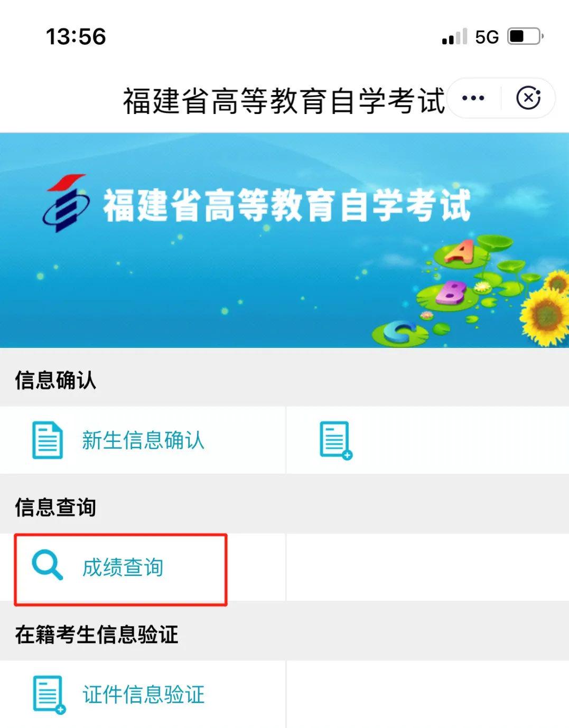Click the red-blue logo in the banner
569x728 pixels.
[x=66, y=203]
